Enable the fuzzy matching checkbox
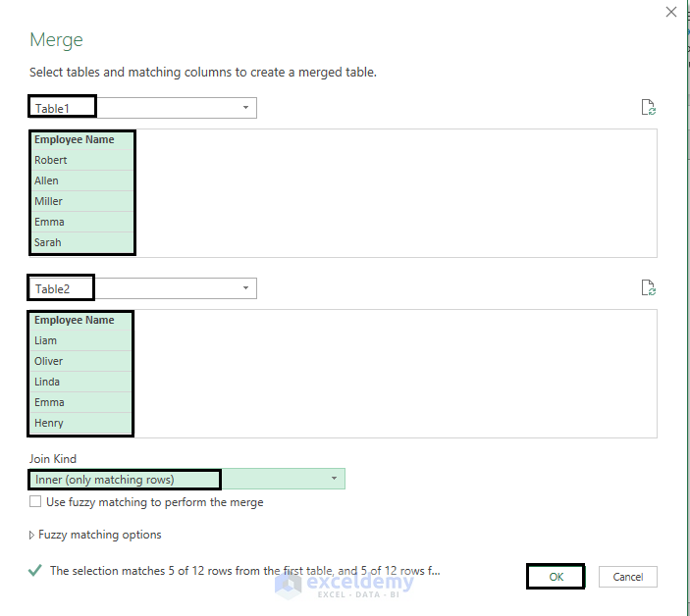 coord(35,502)
